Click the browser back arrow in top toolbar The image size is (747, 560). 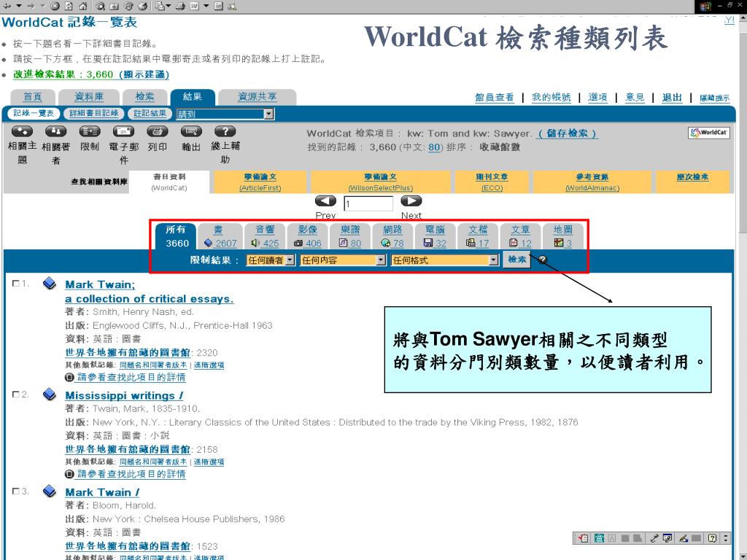tap(7, 6)
